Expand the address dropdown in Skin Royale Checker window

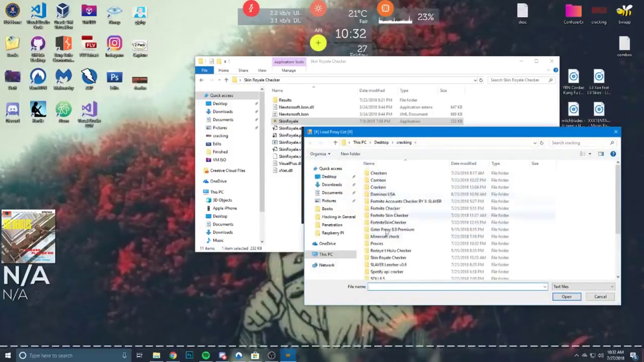[475, 80]
